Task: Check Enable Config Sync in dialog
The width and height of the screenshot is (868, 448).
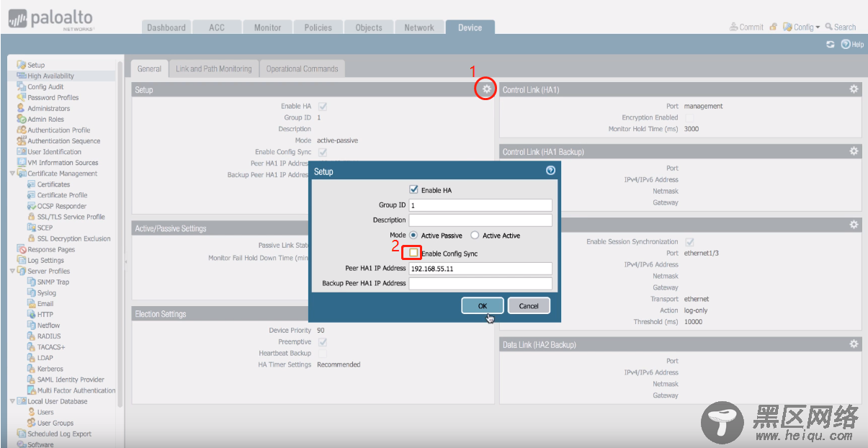Action: [413, 253]
